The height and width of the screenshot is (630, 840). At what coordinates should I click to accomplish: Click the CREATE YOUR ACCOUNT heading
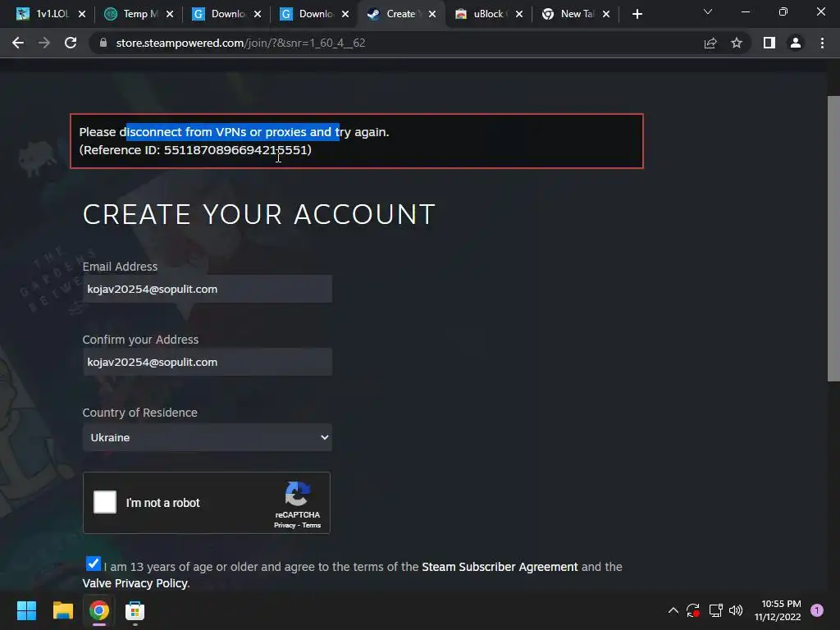point(258,214)
